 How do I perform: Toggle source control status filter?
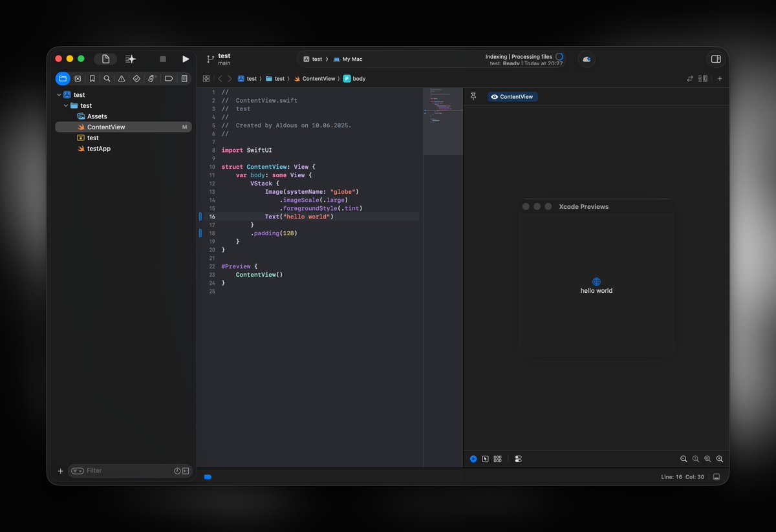coord(186,471)
